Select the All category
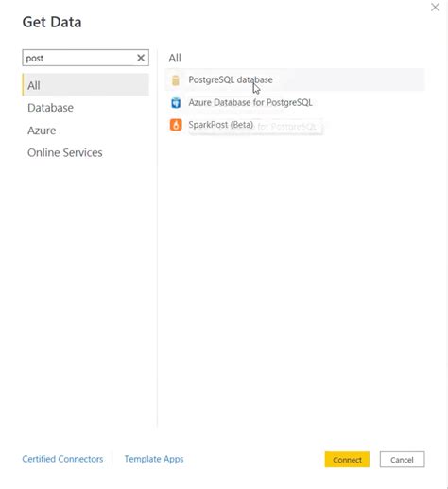Screen dimensions: 448x489 point(86,85)
